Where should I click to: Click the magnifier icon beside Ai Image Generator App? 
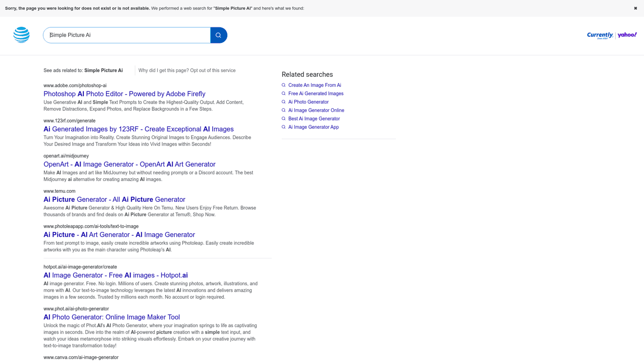283,127
